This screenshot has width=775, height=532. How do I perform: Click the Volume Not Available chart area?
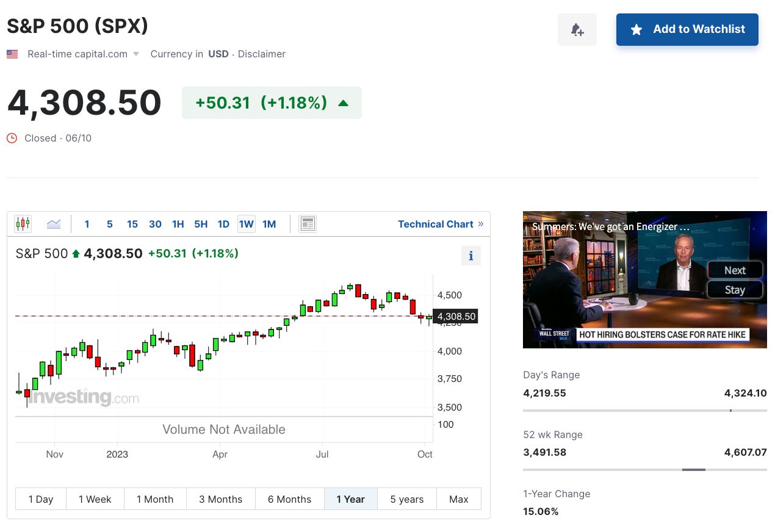click(x=224, y=430)
